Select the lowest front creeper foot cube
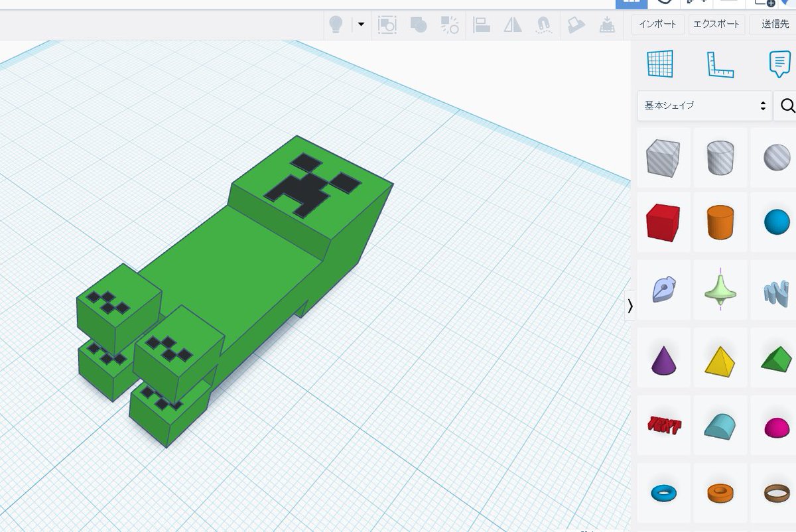796x532 pixels. (170, 415)
